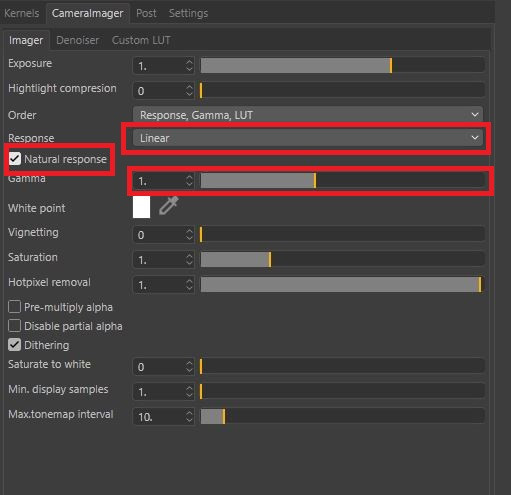
Task: Open the Order dropdown
Action: coord(308,115)
